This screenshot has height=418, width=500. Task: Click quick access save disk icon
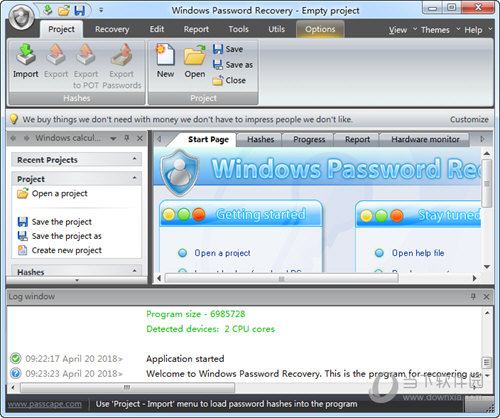[80, 11]
